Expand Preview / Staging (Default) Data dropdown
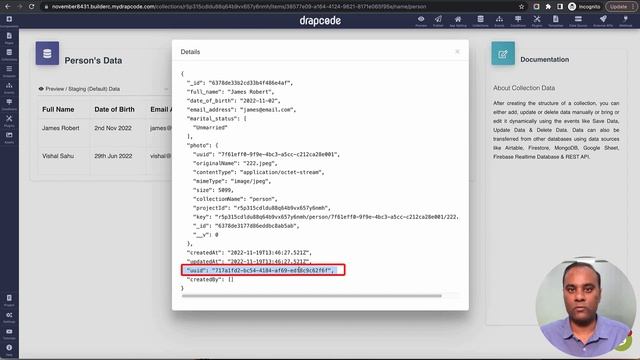Screen dimensions: 640x360 coord(103,89)
